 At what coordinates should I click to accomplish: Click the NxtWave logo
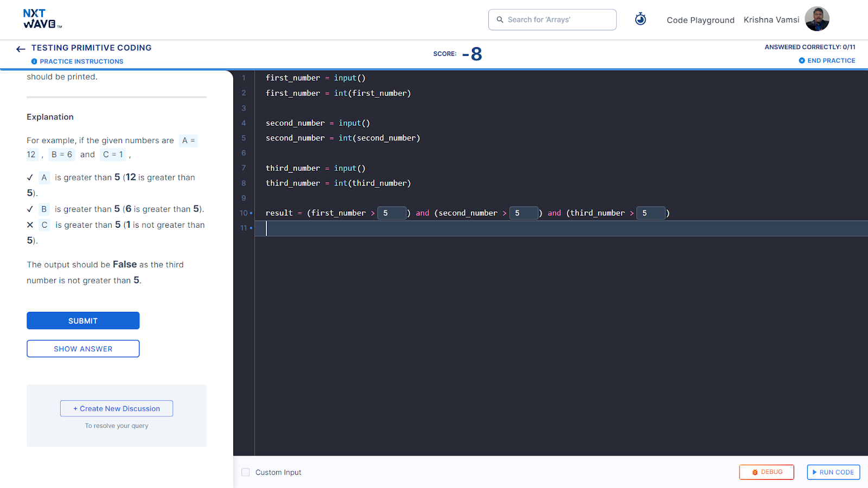42,19
